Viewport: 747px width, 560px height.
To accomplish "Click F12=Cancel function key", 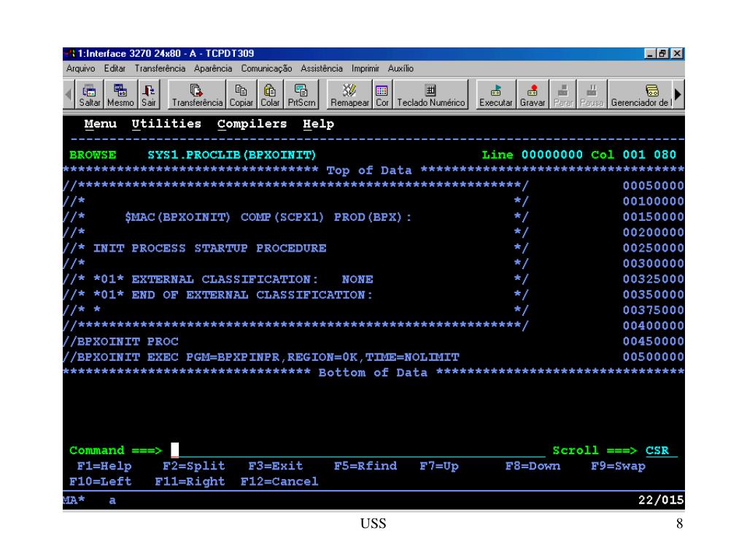I will coord(279,481).
